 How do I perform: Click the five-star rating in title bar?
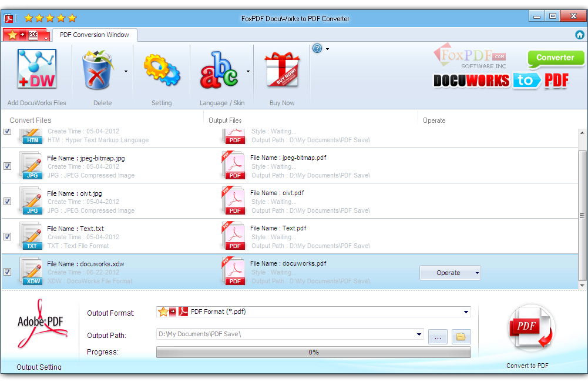click(51, 18)
